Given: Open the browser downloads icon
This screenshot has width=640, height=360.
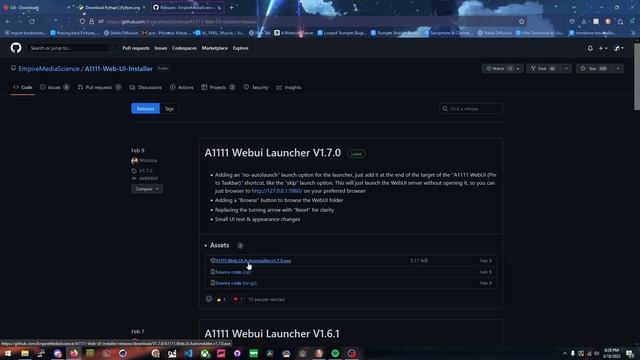Looking at the screenshot, I should pos(584,21).
